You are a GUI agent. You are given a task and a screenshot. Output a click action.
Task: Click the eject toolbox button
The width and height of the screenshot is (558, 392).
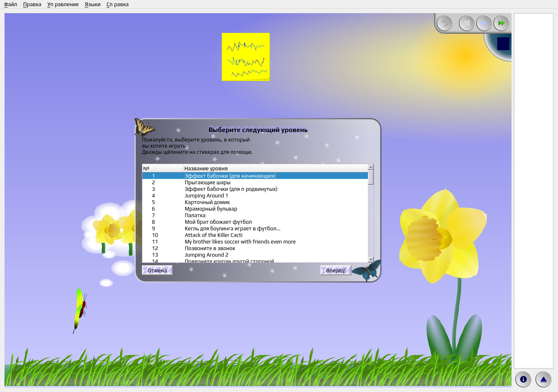(x=544, y=379)
